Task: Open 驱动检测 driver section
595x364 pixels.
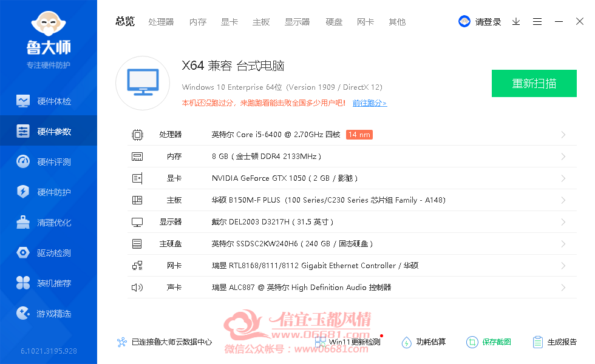Action: pyautogui.click(x=48, y=253)
